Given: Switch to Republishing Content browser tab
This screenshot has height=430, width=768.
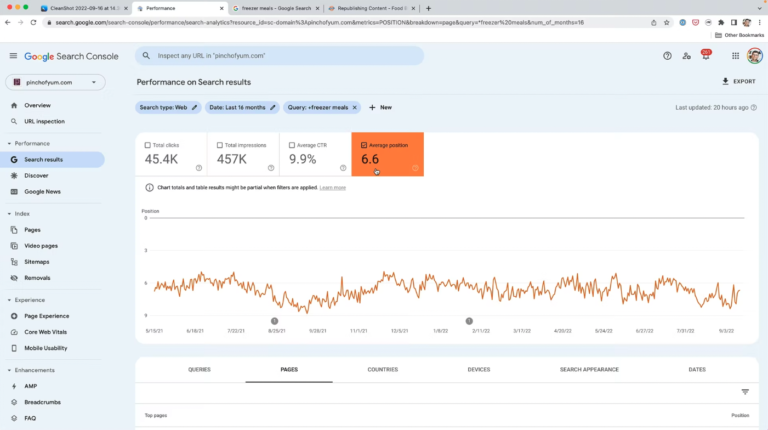Looking at the screenshot, I should [371, 8].
